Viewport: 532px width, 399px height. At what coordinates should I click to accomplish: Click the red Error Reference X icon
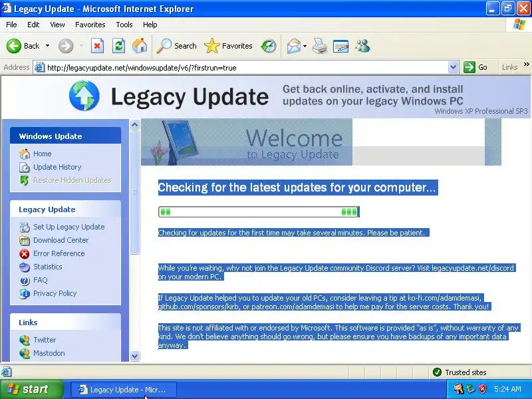[x=25, y=254]
